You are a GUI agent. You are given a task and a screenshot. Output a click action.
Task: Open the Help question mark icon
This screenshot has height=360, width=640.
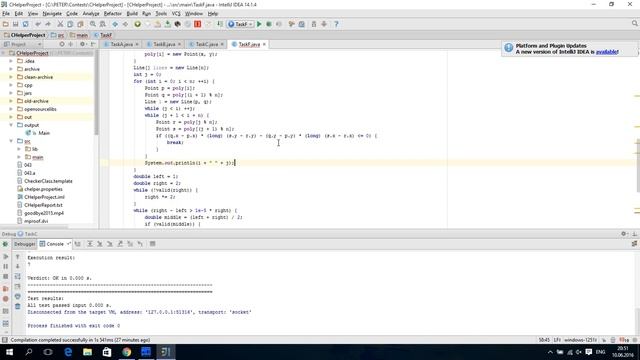[x=336, y=24]
